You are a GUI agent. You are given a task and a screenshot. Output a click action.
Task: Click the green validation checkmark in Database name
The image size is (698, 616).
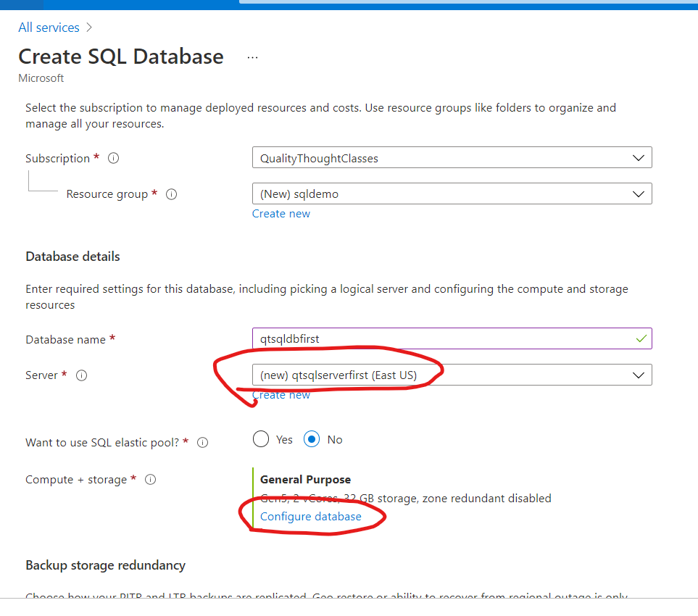click(641, 338)
